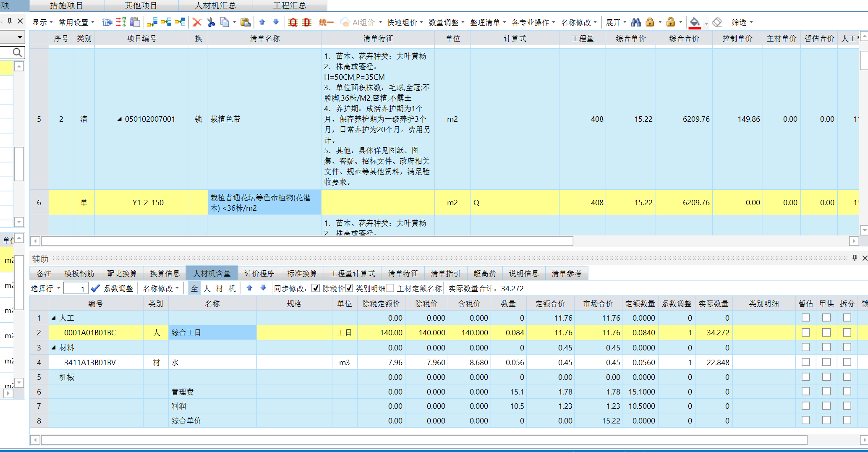Open the 快速组价 dropdown
This screenshot has width=868, height=452.
click(405, 22)
